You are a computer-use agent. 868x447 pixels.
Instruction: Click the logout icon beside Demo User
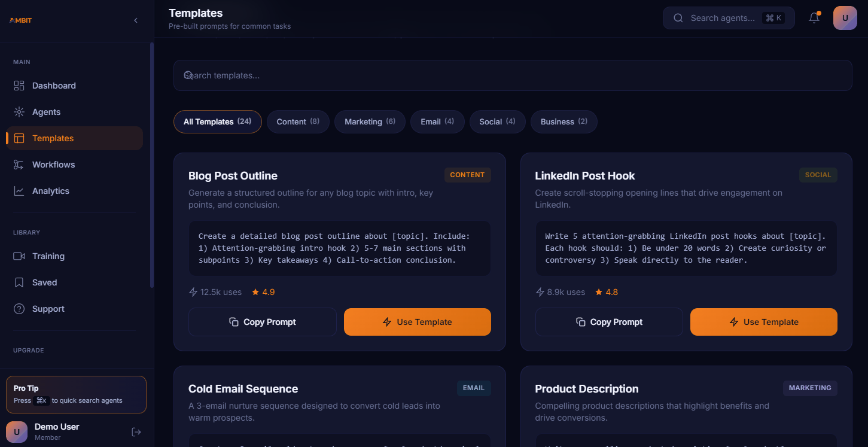(136, 432)
